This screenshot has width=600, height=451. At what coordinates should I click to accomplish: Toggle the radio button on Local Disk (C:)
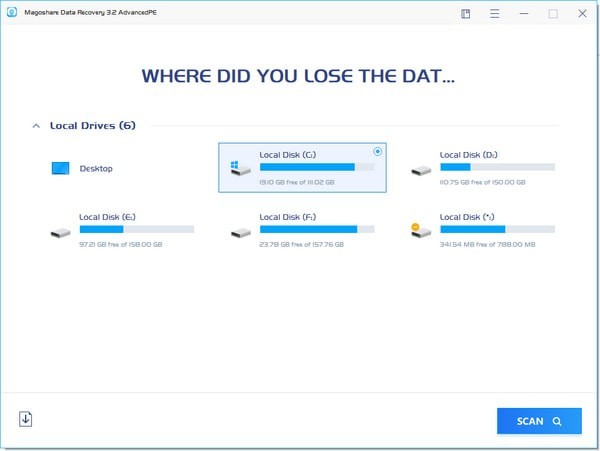(x=377, y=151)
